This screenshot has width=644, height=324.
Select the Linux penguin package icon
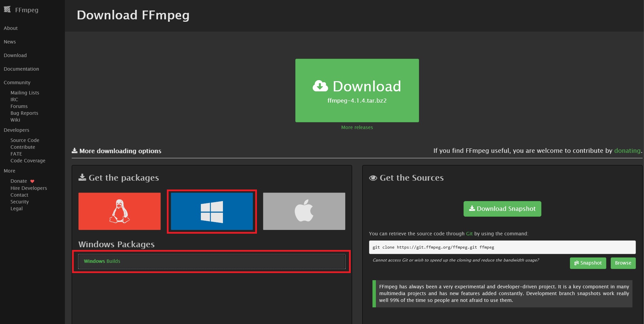point(119,211)
